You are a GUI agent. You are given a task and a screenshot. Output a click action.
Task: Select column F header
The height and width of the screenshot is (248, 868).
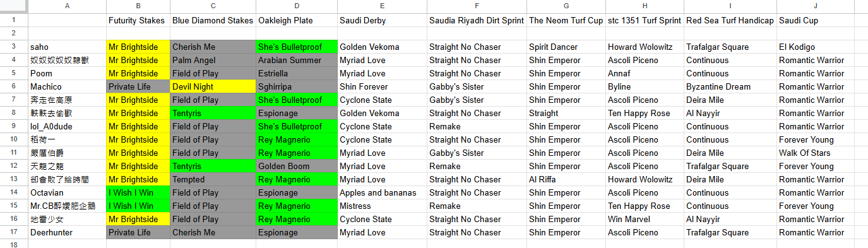(x=477, y=6)
